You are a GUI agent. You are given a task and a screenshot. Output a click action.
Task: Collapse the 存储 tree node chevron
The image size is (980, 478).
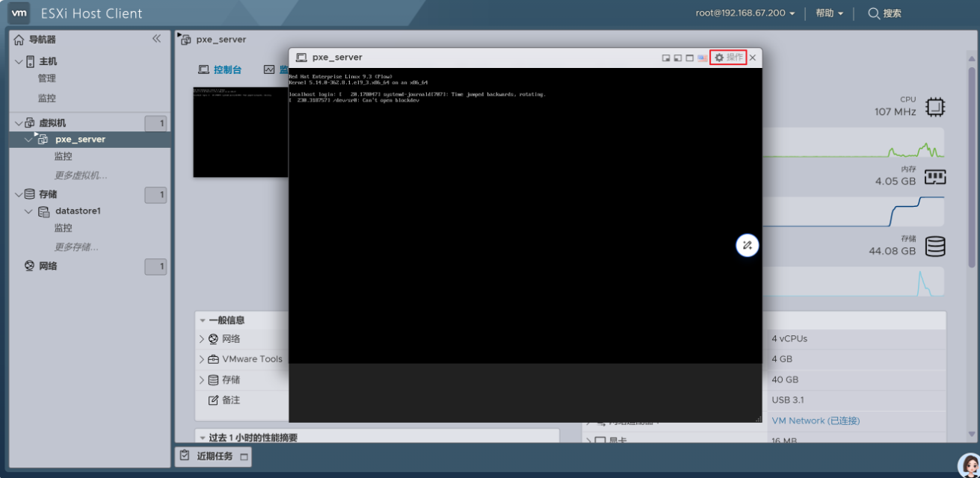[19, 194]
